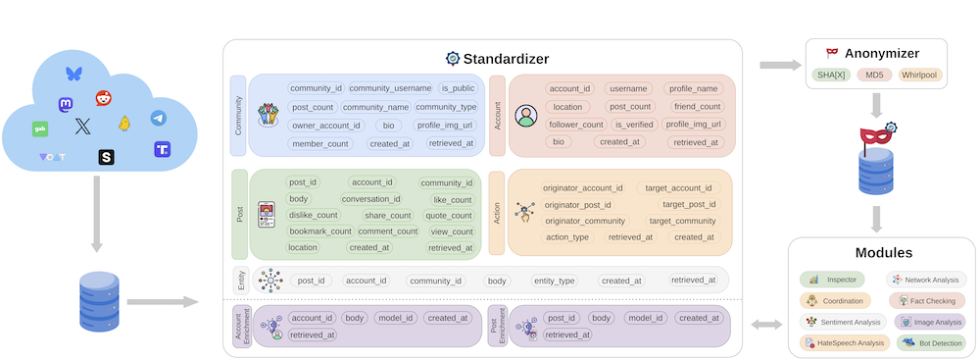The width and height of the screenshot is (980, 359).
Task: Click the black S icon in the cloud
Action: click(106, 157)
